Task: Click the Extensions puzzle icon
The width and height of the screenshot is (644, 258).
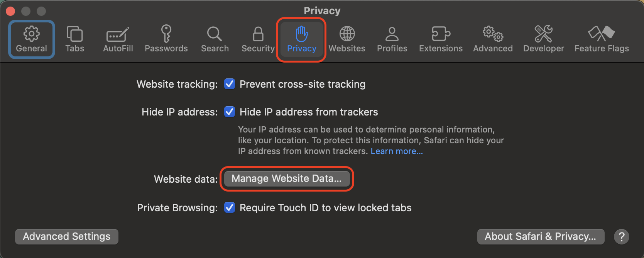Action: pyautogui.click(x=440, y=39)
